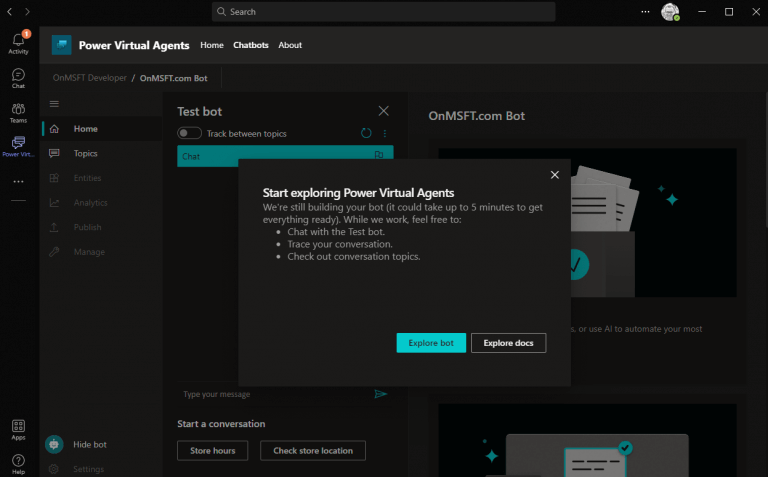Focus the Search box at top
The image size is (768, 477).
click(384, 12)
